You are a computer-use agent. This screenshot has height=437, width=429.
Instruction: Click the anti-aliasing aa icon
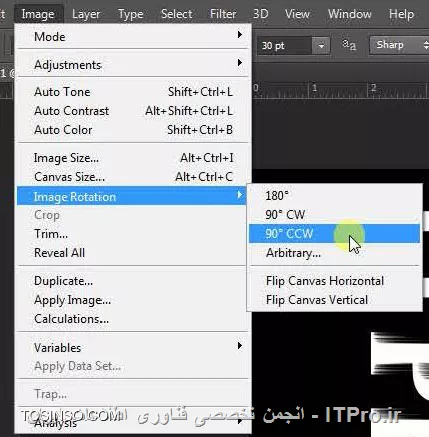tap(349, 45)
